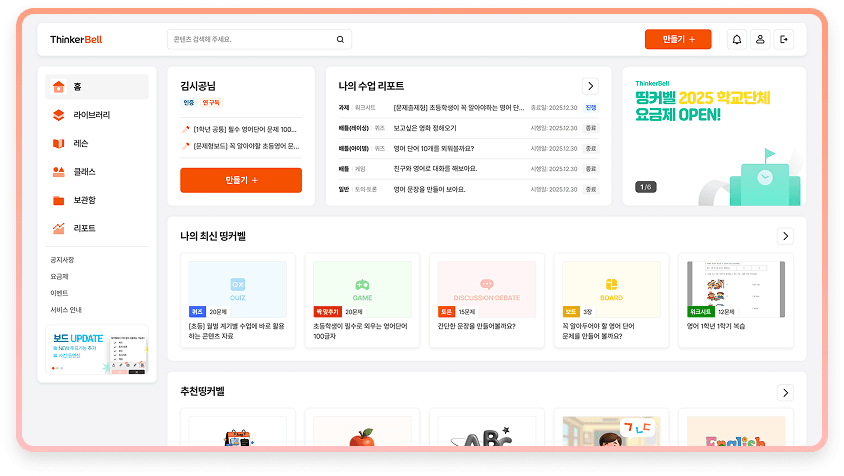Click the class people icon

pyautogui.click(x=59, y=172)
